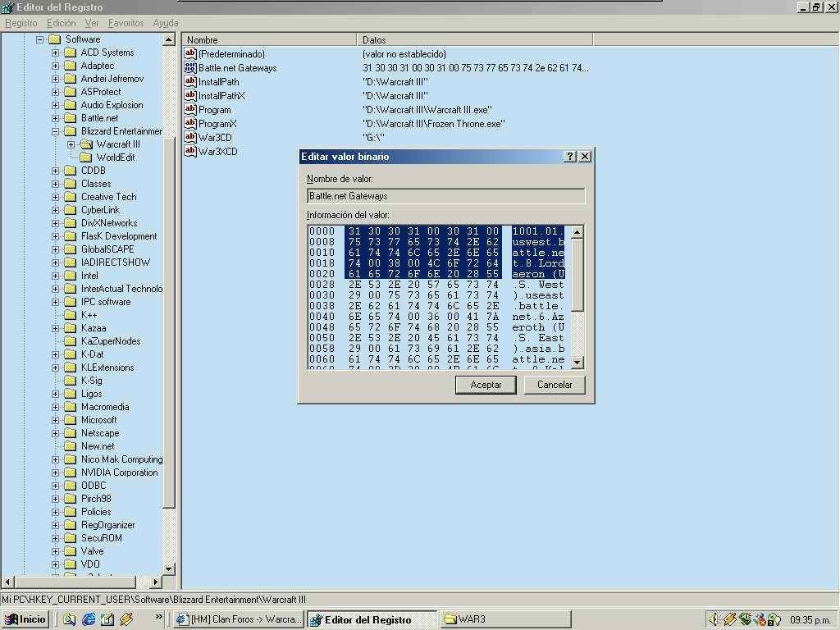Collapse the Blizzard Entertainment node
Viewport: 840px width, 630px height.
[55, 132]
